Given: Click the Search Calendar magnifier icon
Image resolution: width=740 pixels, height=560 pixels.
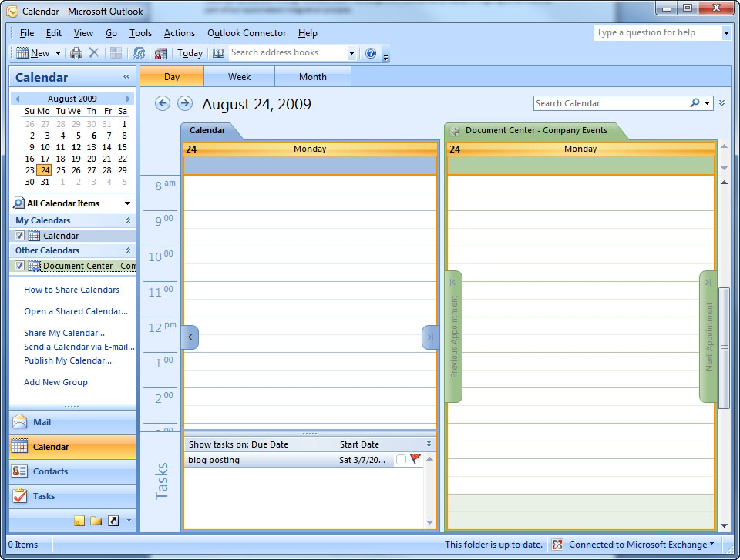Looking at the screenshot, I should pyautogui.click(x=695, y=103).
